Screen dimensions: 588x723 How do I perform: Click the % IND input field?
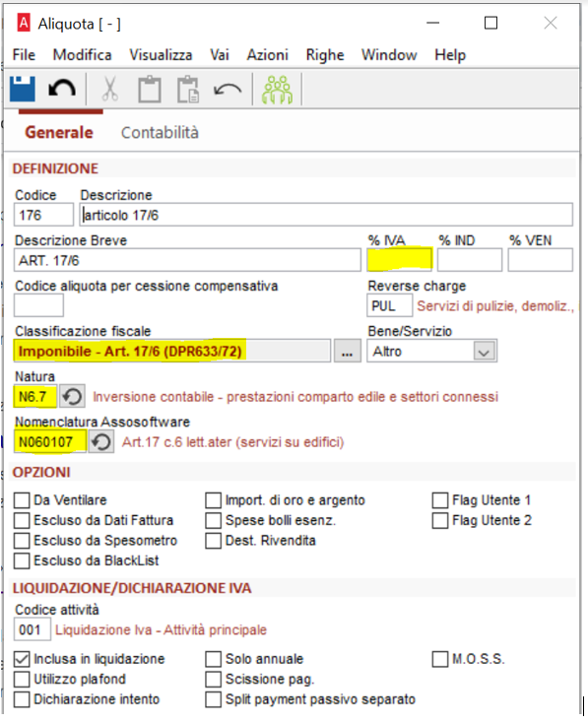(470, 260)
